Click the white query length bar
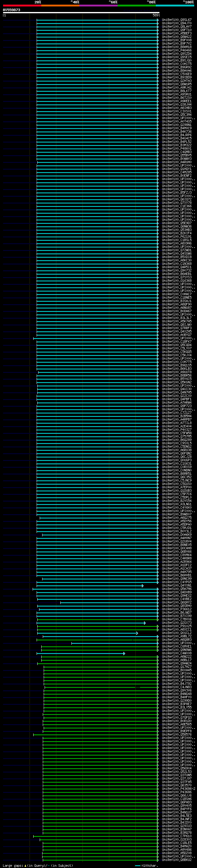The image size is (197, 868). (x=81, y=13)
